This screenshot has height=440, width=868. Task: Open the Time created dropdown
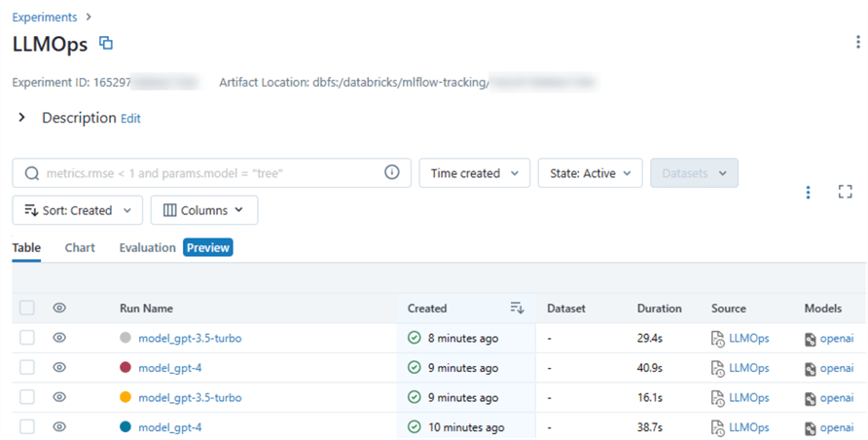(x=475, y=173)
